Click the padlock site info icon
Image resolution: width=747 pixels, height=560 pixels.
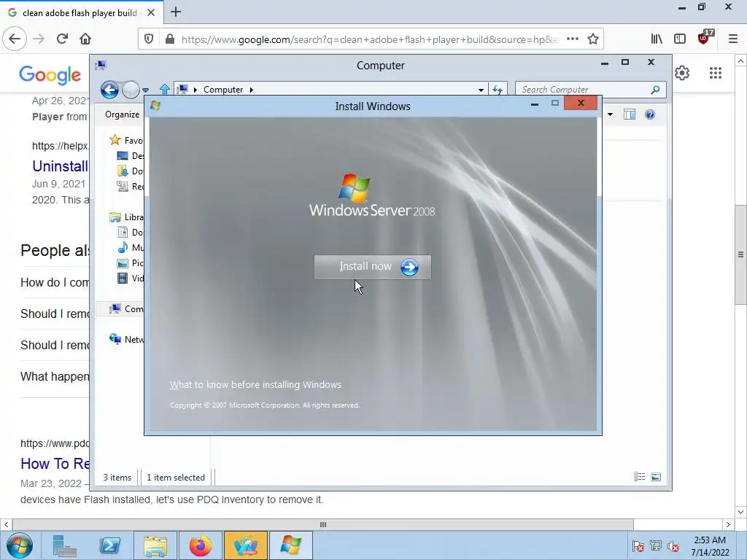click(169, 39)
